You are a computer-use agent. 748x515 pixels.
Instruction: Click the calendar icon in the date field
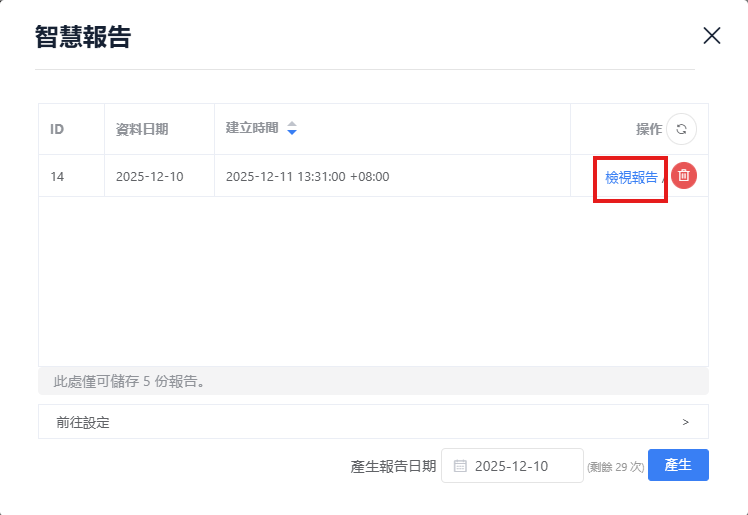click(460, 466)
